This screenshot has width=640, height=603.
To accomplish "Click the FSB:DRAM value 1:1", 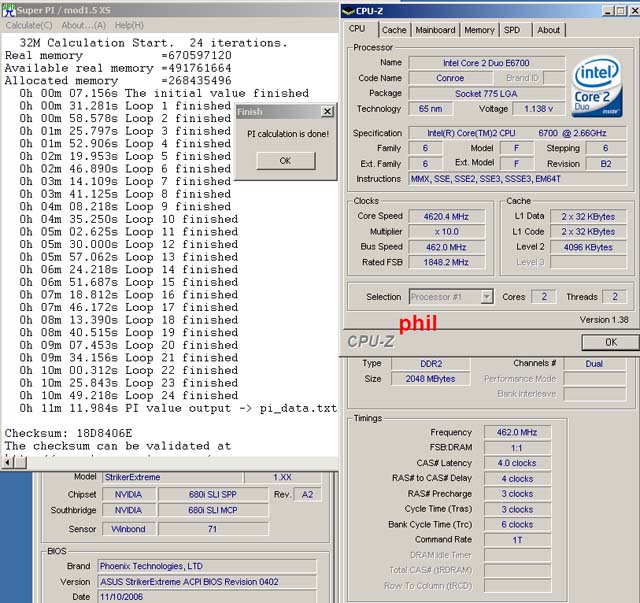I will pyautogui.click(x=517, y=448).
